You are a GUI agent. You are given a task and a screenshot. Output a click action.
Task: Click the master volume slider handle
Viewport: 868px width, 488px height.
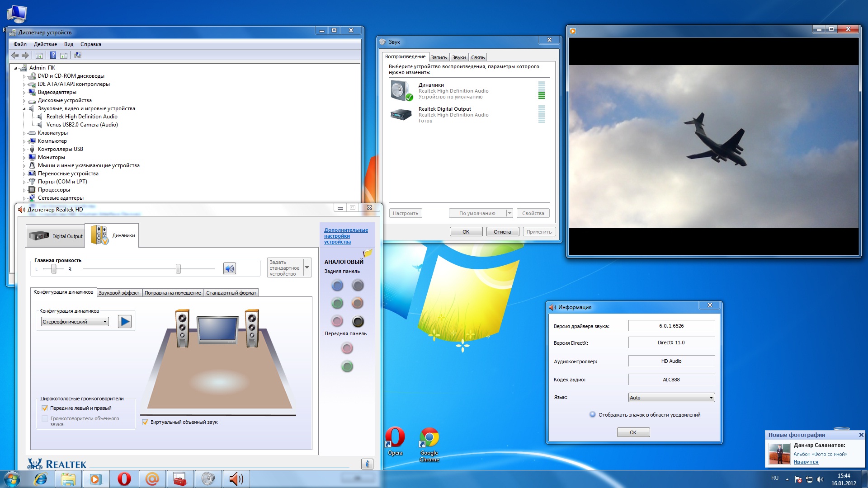coord(178,269)
